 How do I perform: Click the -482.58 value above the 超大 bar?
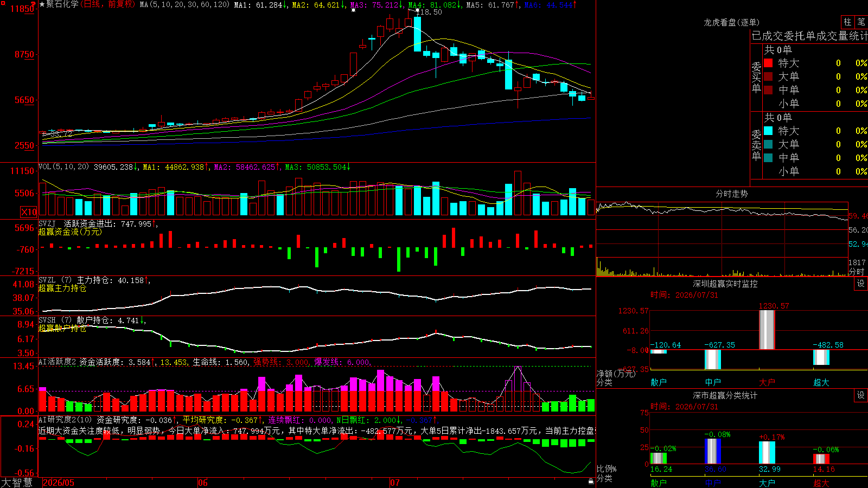coord(828,345)
